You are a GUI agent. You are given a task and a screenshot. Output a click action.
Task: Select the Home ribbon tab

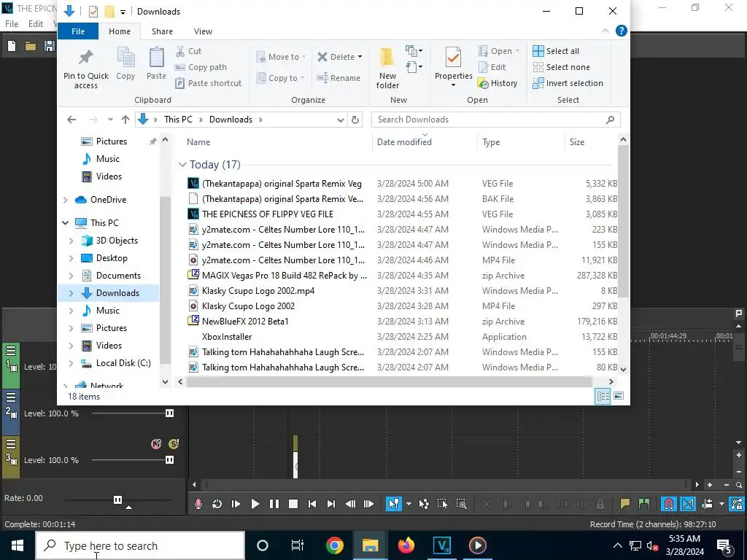(x=120, y=31)
